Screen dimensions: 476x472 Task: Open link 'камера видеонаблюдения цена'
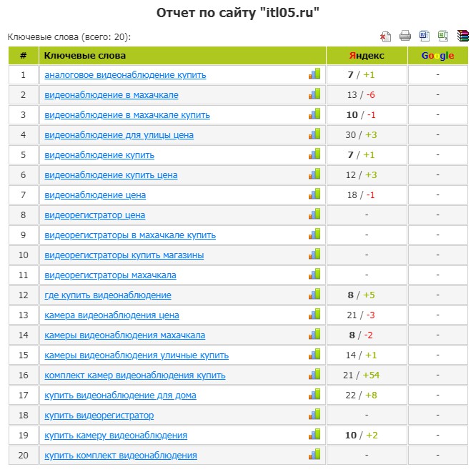[111, 315]
